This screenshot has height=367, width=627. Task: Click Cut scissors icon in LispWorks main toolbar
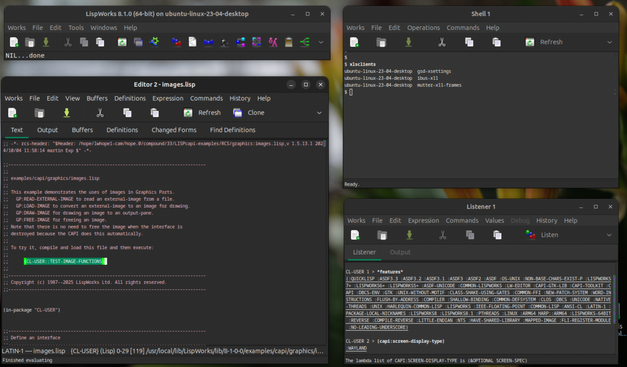pos(68,42)
